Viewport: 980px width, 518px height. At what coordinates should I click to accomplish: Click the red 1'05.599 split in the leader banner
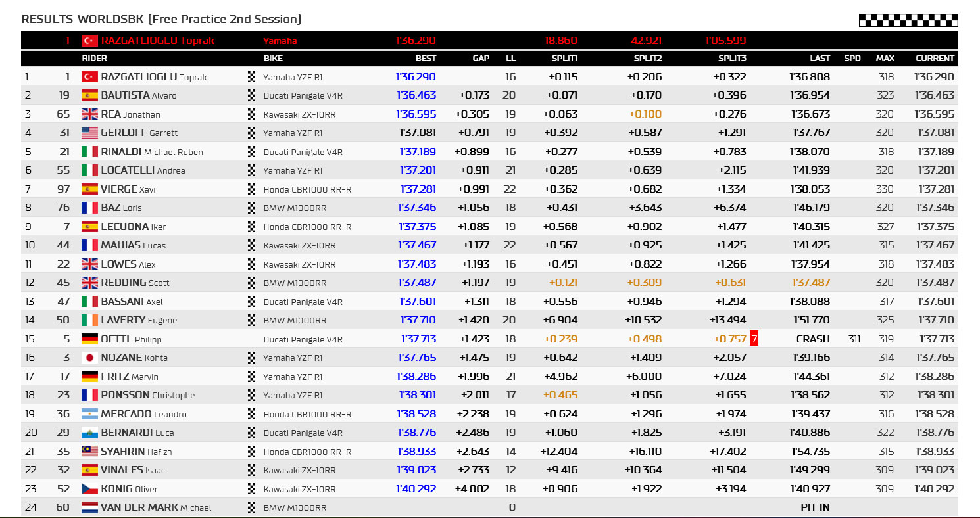[724, 41]
